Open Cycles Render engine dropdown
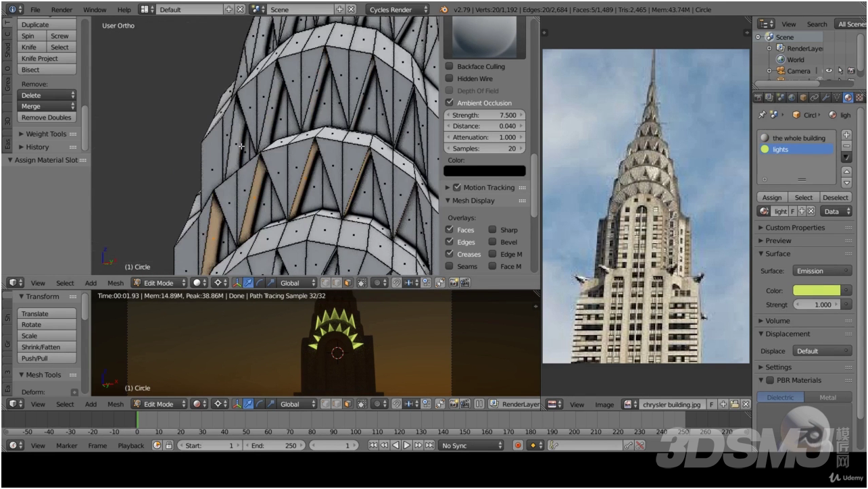 [x=398, y=9]
